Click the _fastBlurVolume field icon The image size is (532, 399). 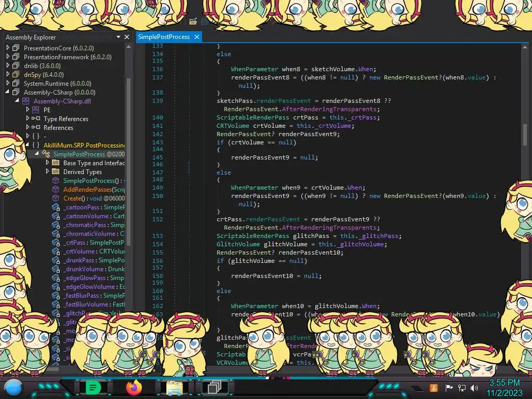[56, 304]
